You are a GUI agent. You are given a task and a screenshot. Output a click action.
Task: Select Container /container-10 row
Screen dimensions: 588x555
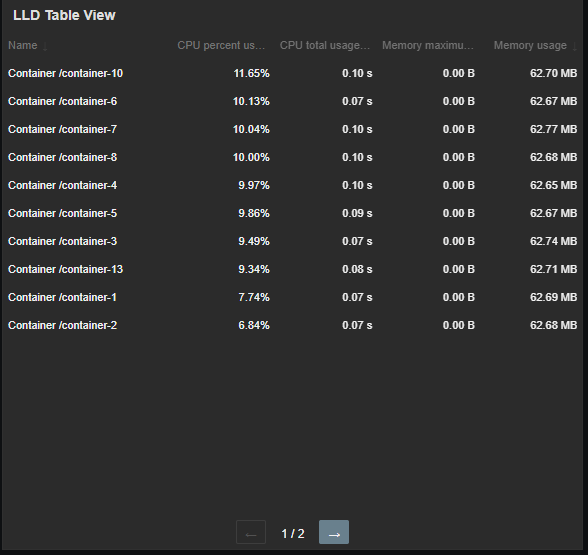tap(292, 73)
